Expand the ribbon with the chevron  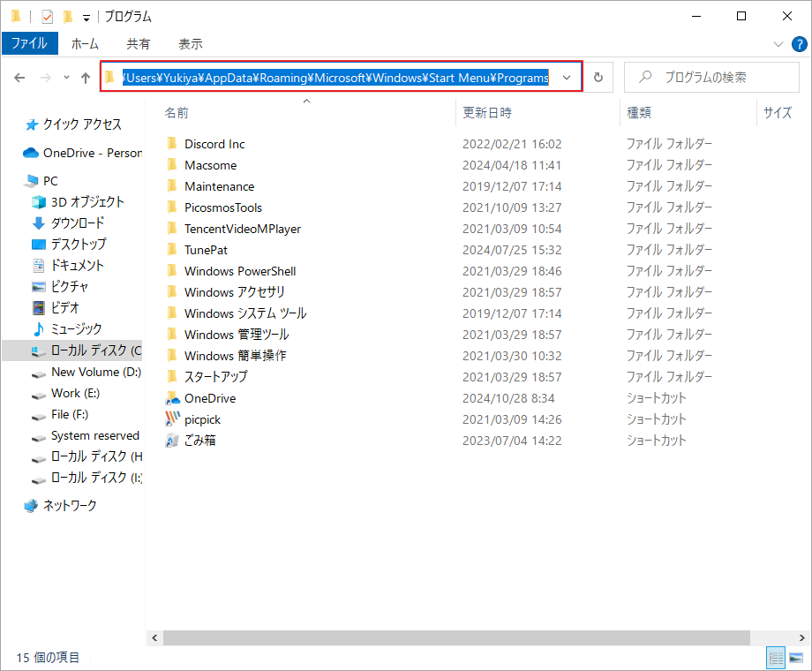point(778,44)
